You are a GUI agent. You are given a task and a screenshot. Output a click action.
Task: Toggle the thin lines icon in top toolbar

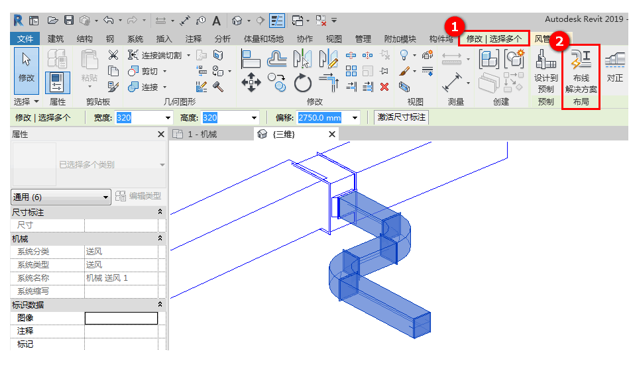[x=277, y=20]
